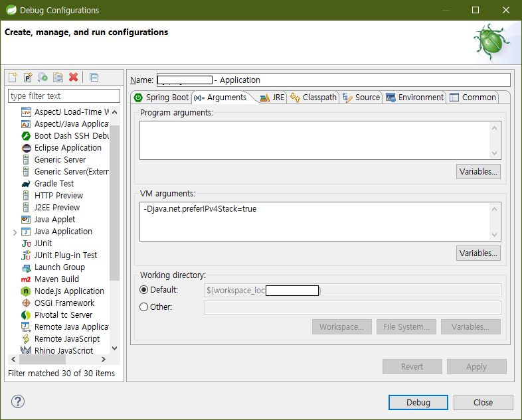Viewport: 522px width, 420px height.
Task: Click the Export launch configuration icon
Action: pyautogui.click(x=43, y=77)
